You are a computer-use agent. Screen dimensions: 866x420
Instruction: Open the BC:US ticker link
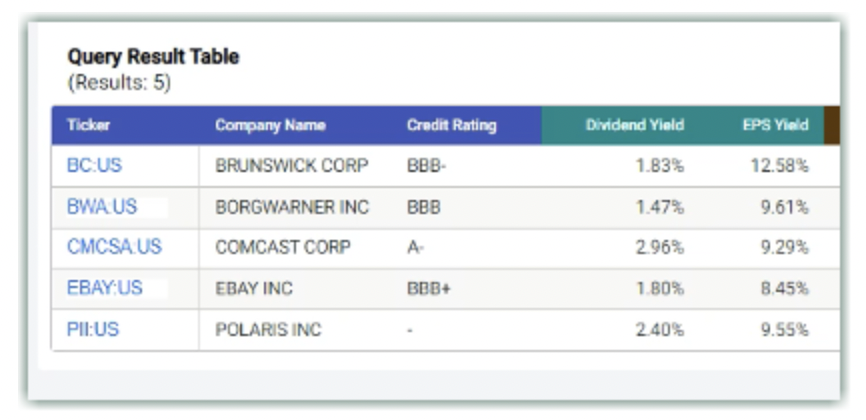(x=93, y=165)
